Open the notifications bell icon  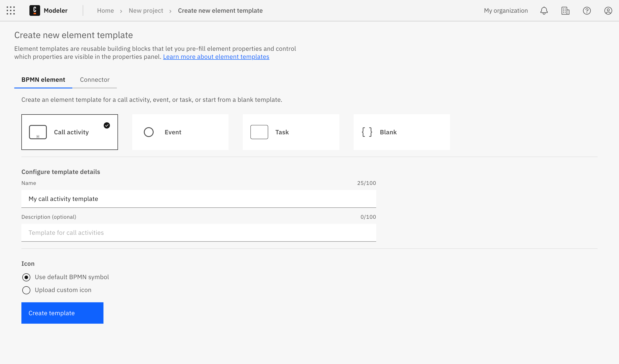[x=544, y=10]
